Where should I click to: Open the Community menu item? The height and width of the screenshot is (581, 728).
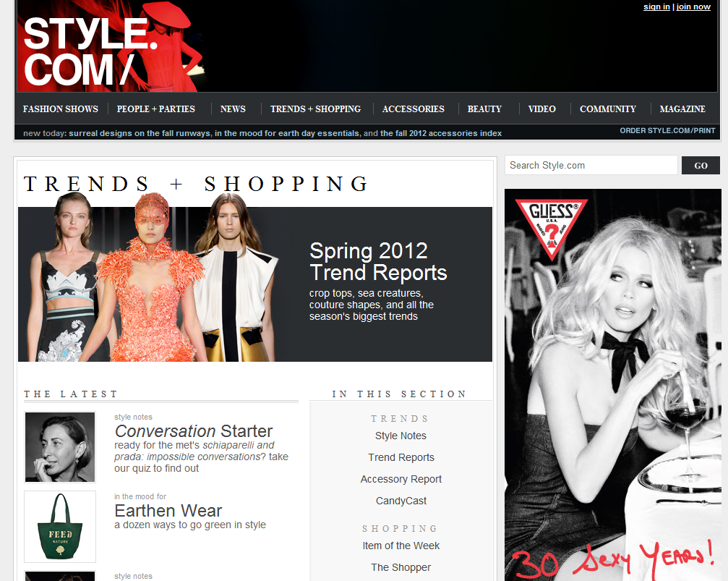tap(608, 109)
